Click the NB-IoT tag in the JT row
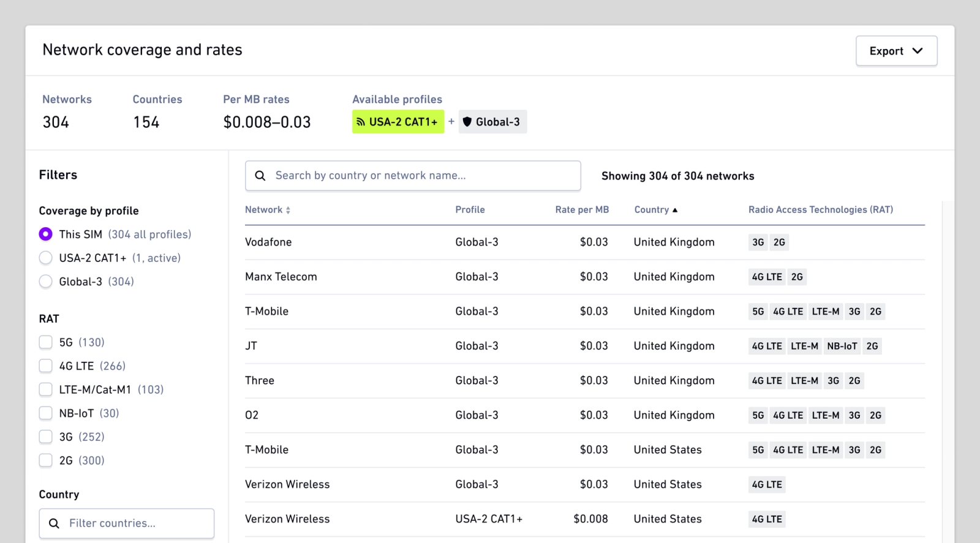The image size is (980, 543). pos(842,346)
